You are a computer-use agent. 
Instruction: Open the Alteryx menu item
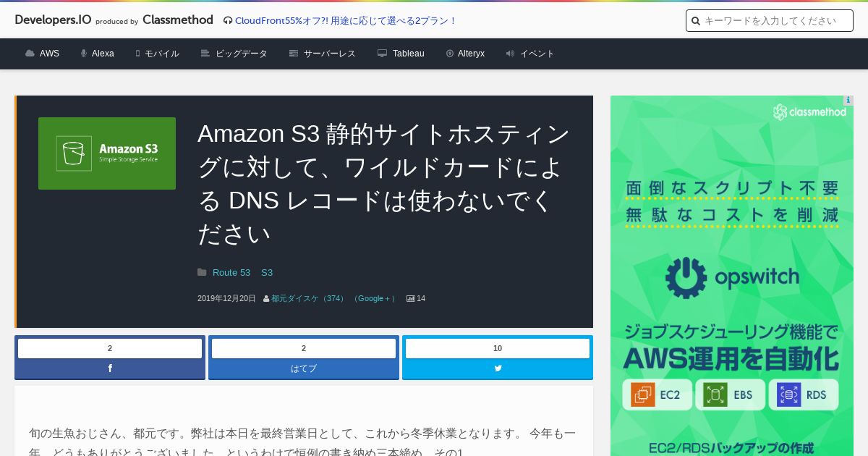coord(471,54)
